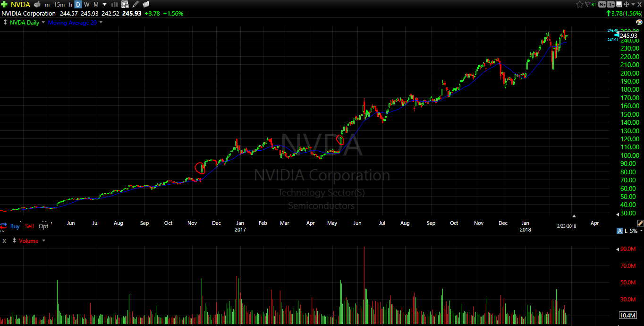Toggle the 'L' log scale button

[627, 231]
